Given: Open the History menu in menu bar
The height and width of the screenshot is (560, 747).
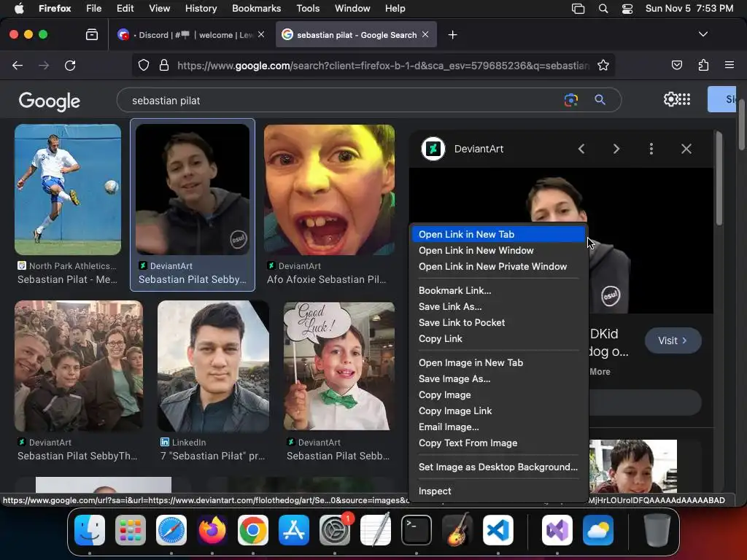Looking at the screenshot, I should pos(201,9).
